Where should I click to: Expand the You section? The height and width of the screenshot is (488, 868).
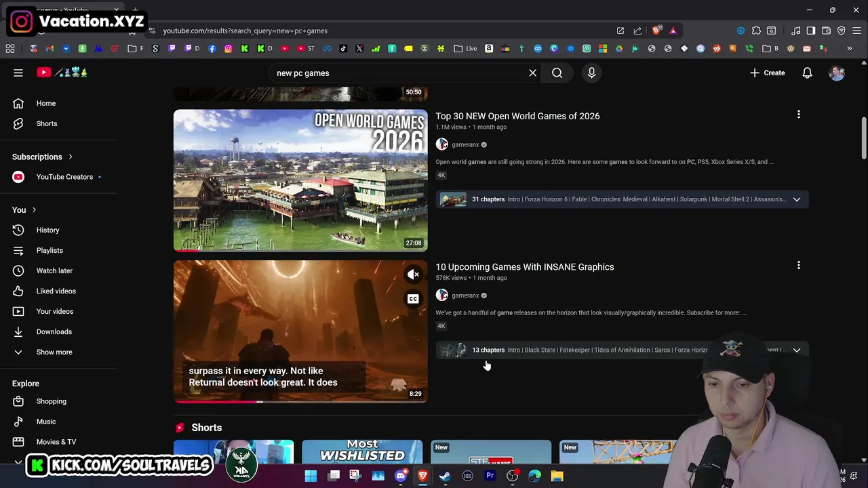point(24,209)
